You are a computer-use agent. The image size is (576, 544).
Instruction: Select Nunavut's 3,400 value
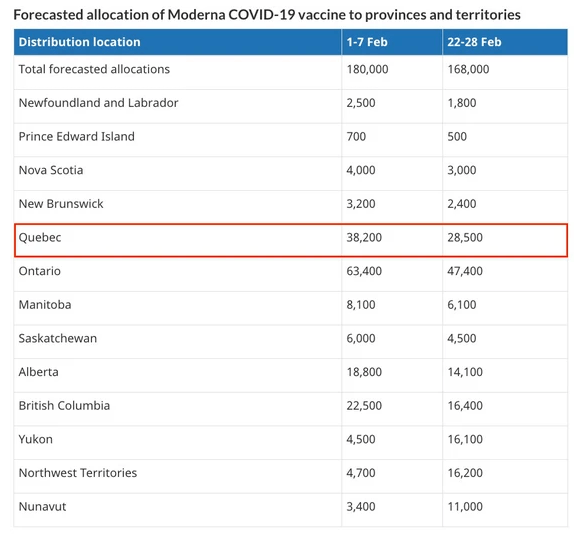click(x=361, y=507)
